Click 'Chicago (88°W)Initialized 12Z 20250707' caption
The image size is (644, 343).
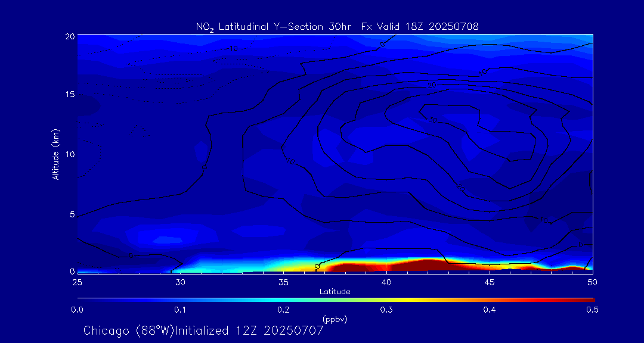[204, 330]
